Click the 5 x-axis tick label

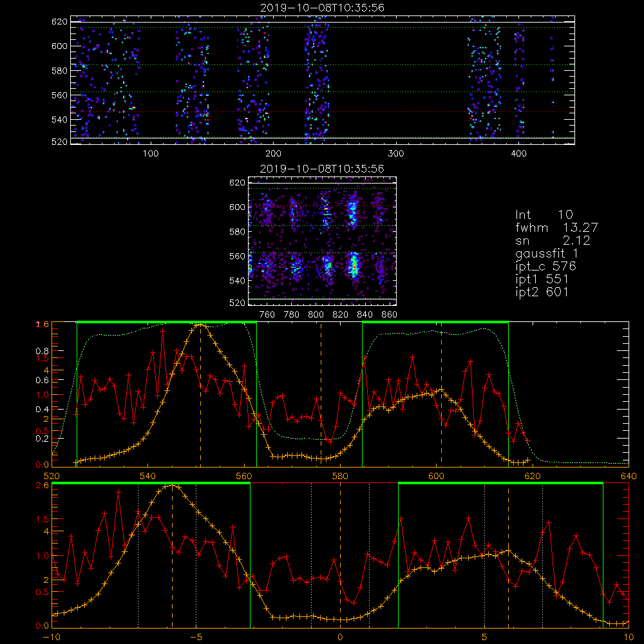point(485,638)
